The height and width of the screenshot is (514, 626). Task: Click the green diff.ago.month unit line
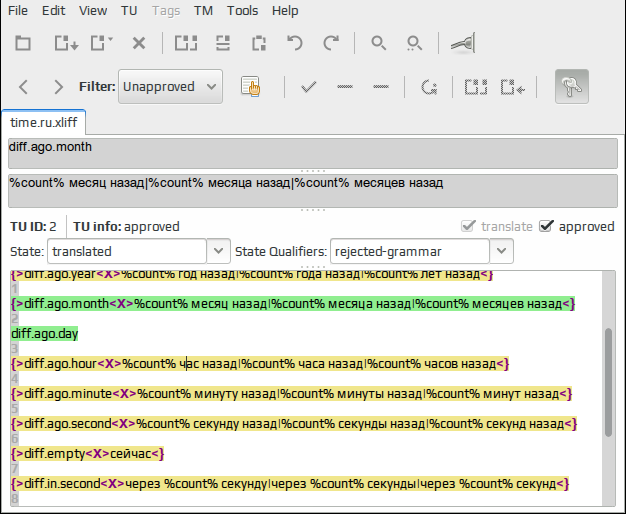[x=293, y=304]
